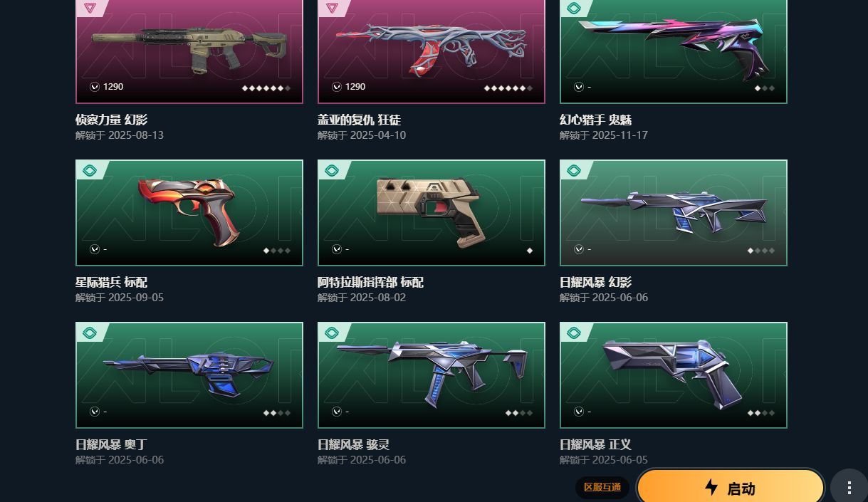Open the three-dot more options menu
868x502 pixels.
(x=849, y=488)
